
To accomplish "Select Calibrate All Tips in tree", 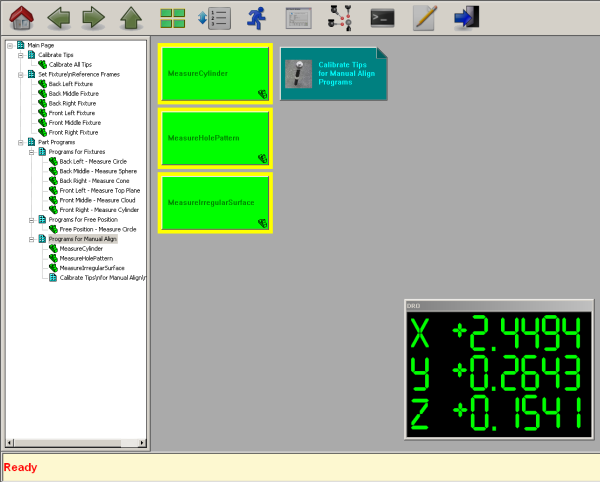I will coord(74,64).
